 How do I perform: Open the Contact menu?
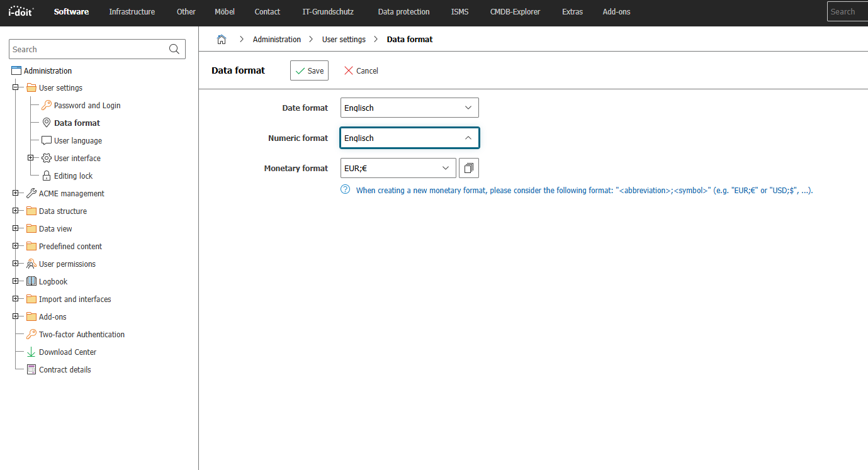268,12
